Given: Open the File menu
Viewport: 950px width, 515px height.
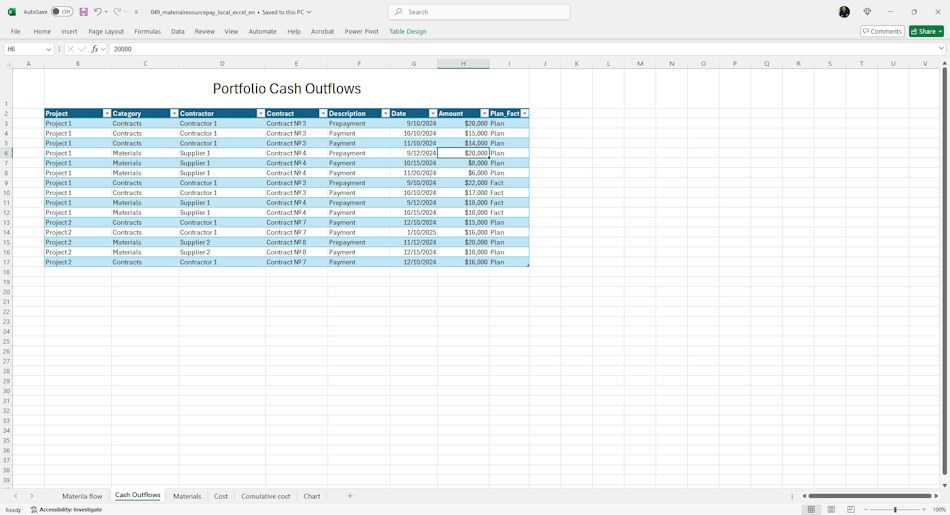Looking at the screenshot, I should pyautogui.click(x=15, y=31).
